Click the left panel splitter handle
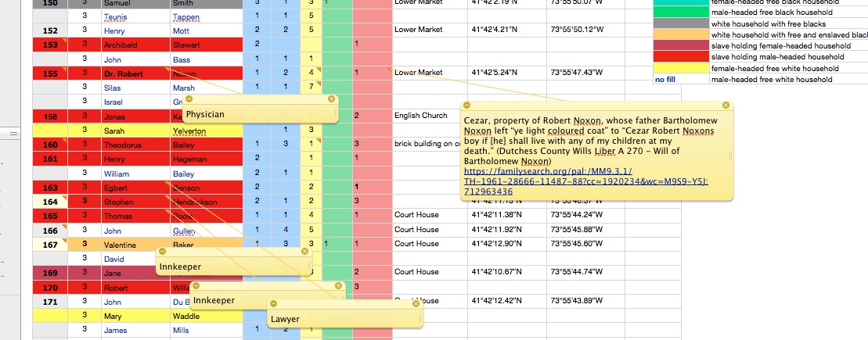The height and width of the screenshot is (340, 868). tap(13, 134)
